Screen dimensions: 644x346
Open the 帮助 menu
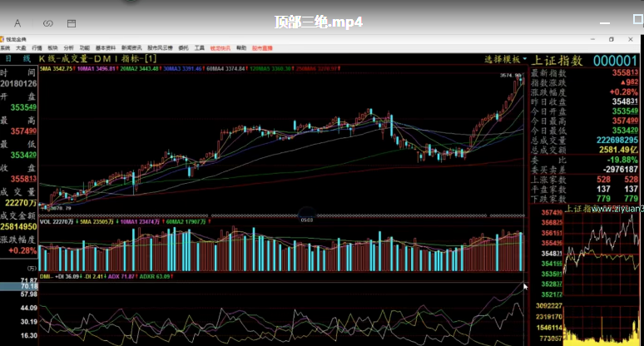pos(241,48)
